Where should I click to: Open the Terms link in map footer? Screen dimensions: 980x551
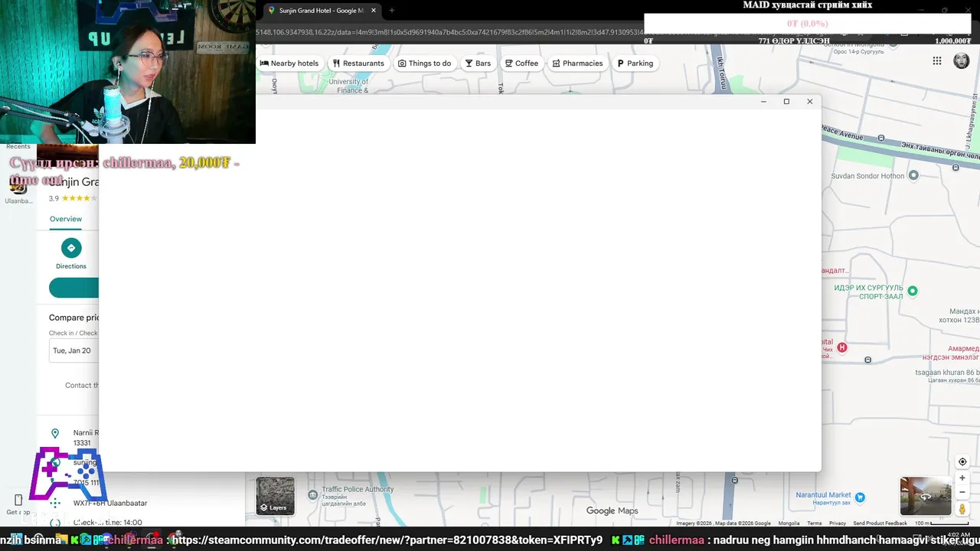point(814,523)
